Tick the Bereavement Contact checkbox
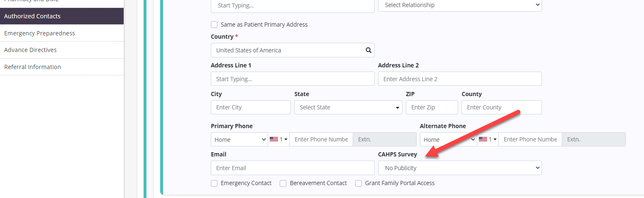This screenshot has height=198, width=644. (283, 183)
